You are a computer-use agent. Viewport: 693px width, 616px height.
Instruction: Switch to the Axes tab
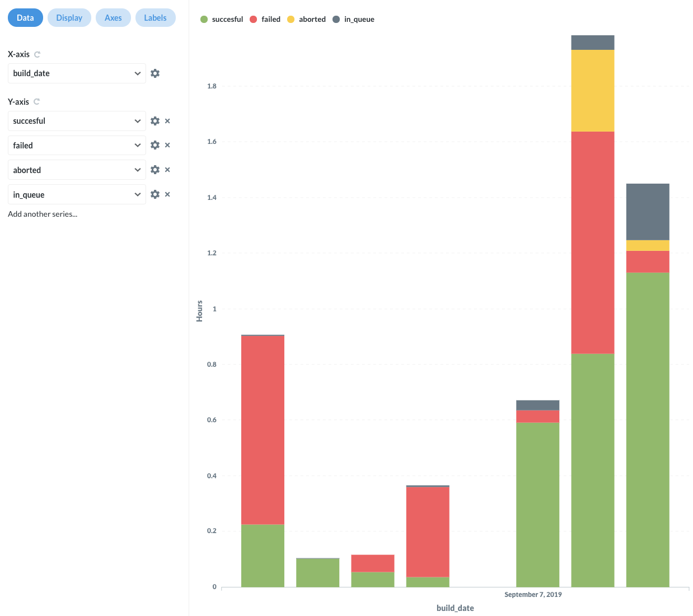coord(113,18)
